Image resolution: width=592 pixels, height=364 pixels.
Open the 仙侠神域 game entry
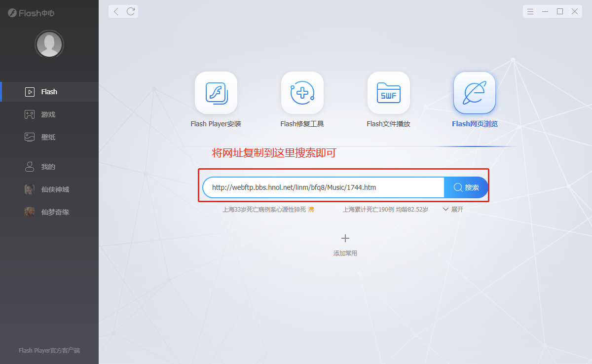pyautogui.click(x=54, y=189)
